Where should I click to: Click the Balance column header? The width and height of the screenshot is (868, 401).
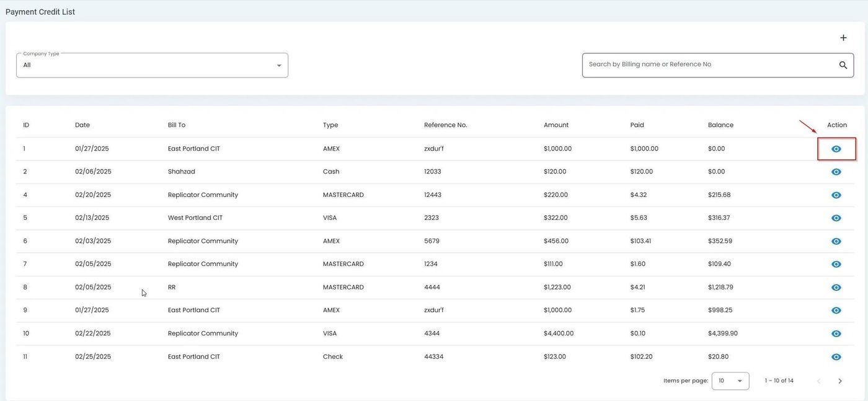coord(720,125)
